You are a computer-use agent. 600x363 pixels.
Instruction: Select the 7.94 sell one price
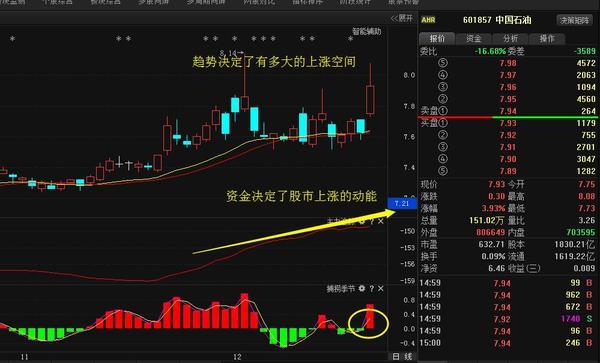508,111
